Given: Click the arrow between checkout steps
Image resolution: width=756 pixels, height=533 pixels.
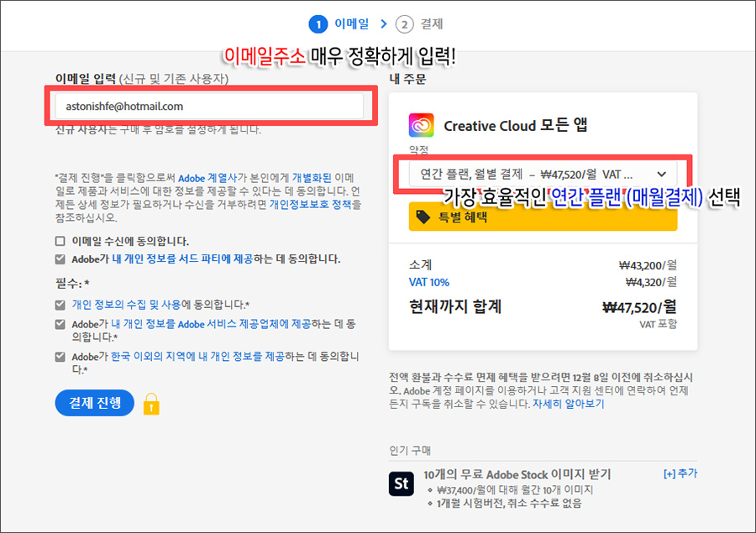Looking at the screenshot, I should [383, 24].
